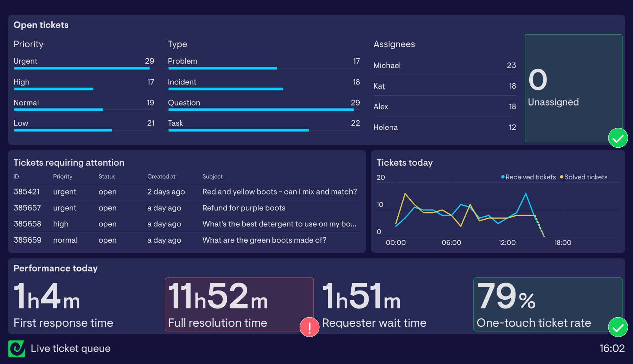Click the 06:00 axis label on chart
This screenshot has height=364, width=633.
pos(451,243)
